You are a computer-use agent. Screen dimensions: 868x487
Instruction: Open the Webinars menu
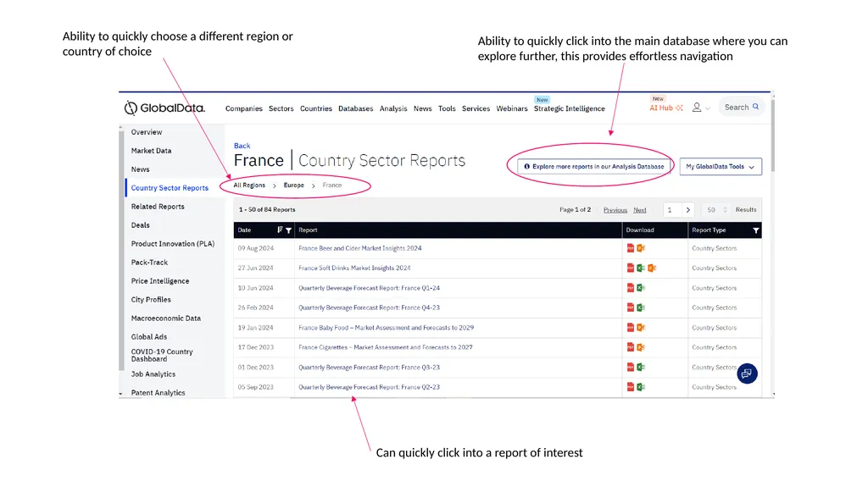512,108
